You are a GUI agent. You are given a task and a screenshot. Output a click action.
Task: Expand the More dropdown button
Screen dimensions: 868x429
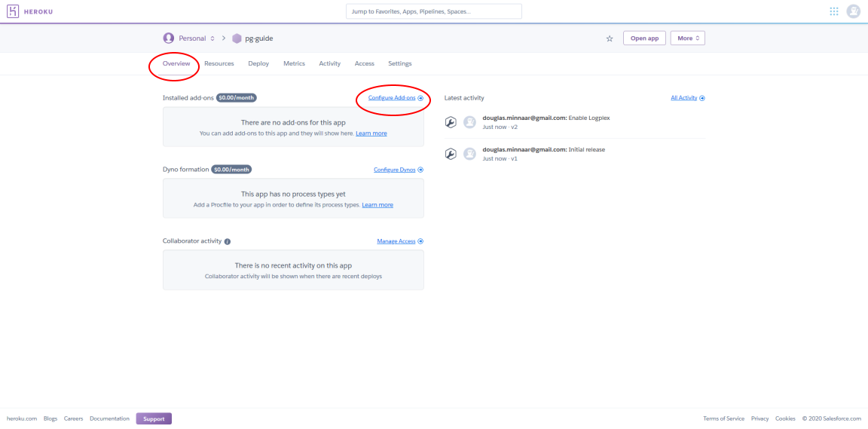[x=687, y=38]
